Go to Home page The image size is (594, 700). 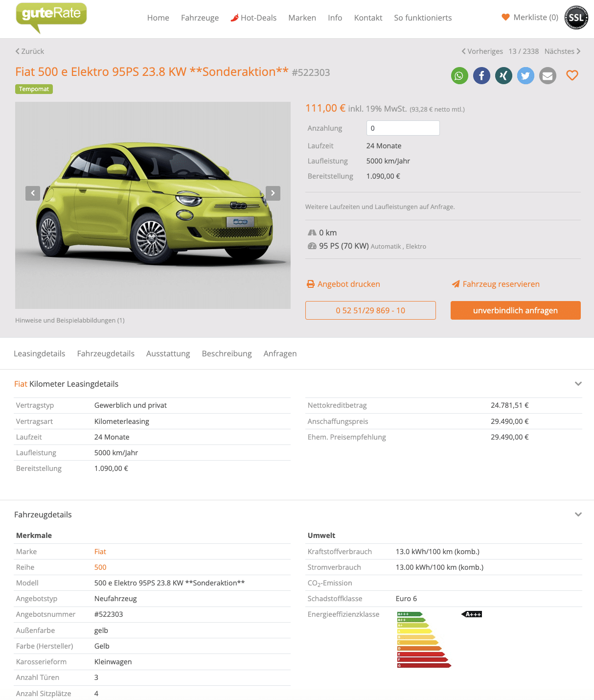(158, 18)
